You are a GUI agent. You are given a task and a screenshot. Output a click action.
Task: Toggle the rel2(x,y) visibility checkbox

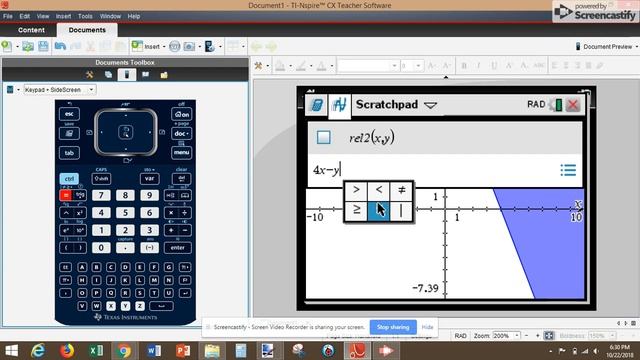point(324,138)
